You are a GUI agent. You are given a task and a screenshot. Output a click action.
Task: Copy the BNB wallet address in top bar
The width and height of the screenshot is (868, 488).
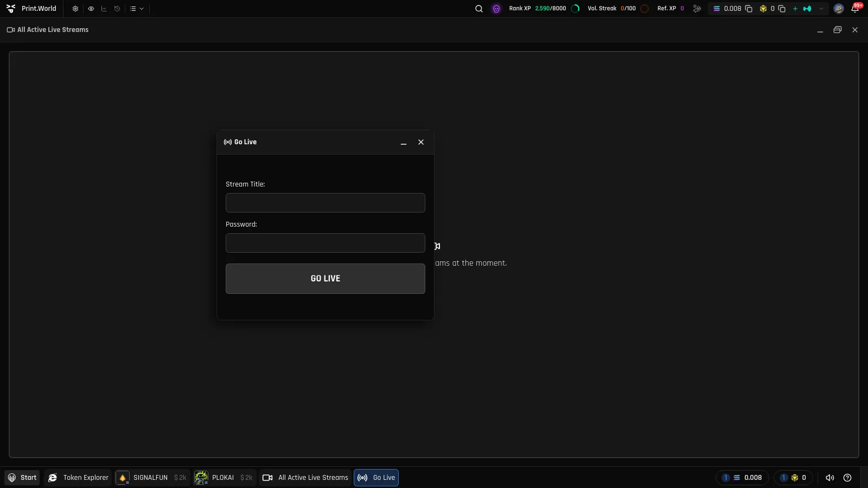(782, 9)
